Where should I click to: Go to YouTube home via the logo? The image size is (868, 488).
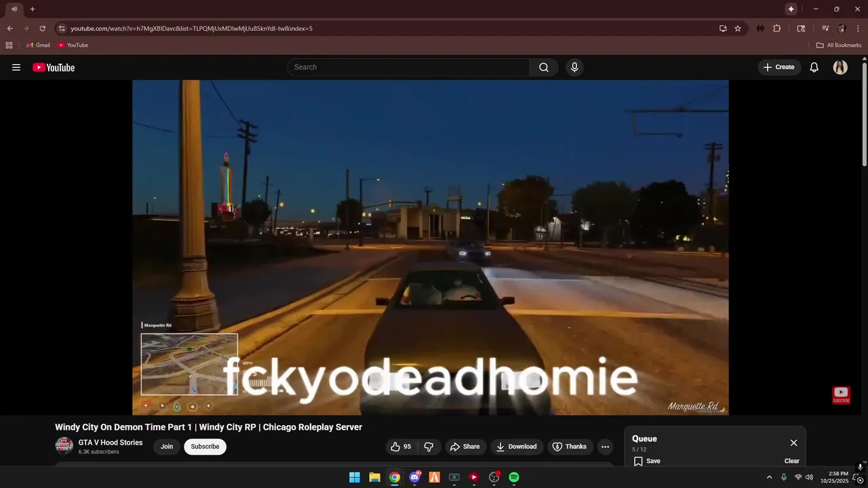click(x=54, y=67)
